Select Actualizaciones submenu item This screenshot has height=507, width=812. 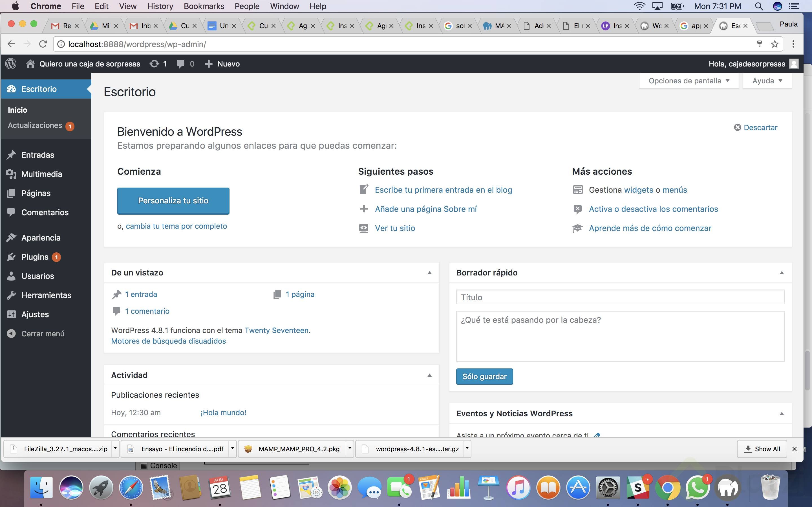35,125
